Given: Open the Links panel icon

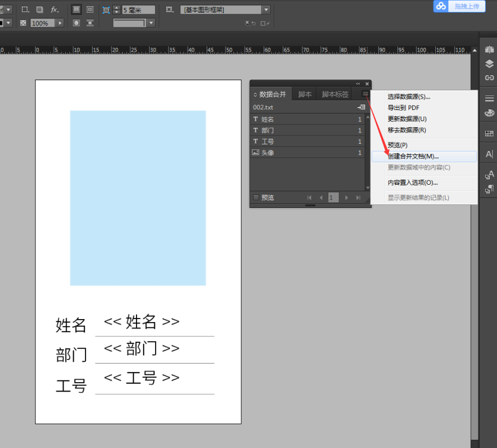Looking at the screenshot, I should pos(489,78).
